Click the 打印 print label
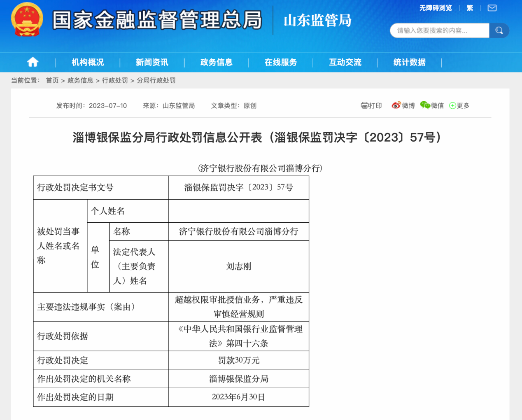This screenshot has width=522, height=420. (375, 106)
